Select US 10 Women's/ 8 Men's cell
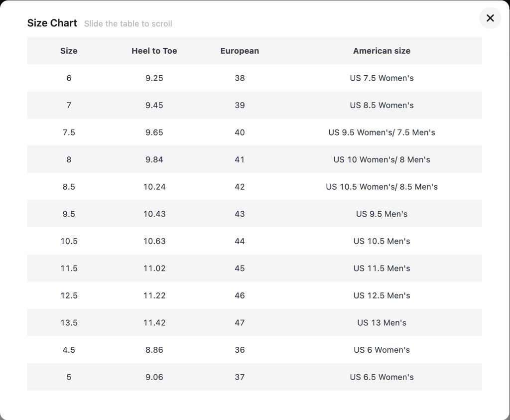 (382, 159)
